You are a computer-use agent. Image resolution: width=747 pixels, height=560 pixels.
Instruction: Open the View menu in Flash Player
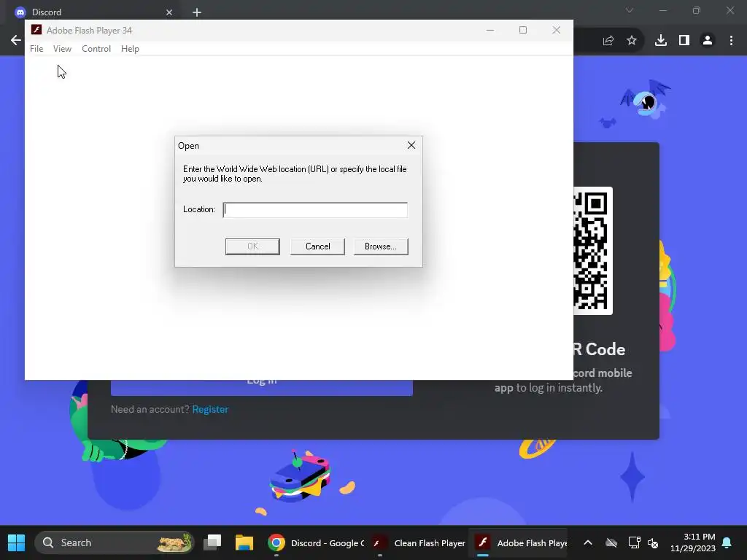pyautogui.click(x=62, y=49)
